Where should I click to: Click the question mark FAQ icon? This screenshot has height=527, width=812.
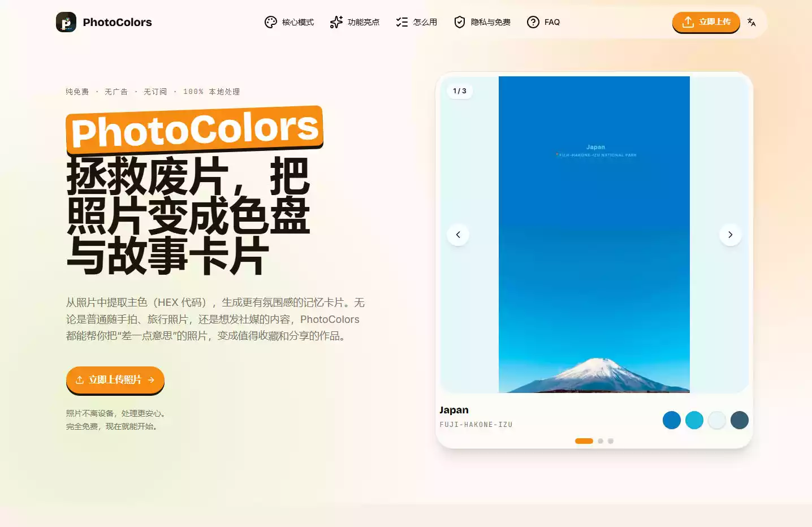pyautogui.click(x=533, y=22)
